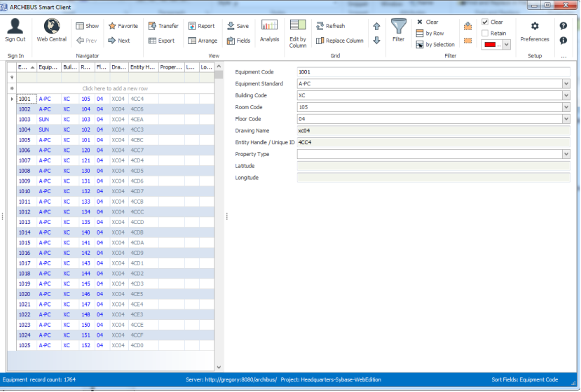Uncheck the Clear checkbox in Filter group
Viewport: 581px width, 392px height.
pos(485,22)
